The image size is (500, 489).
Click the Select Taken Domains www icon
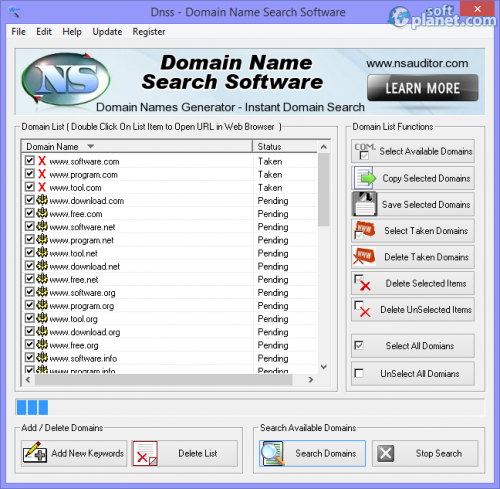point(364,231)
